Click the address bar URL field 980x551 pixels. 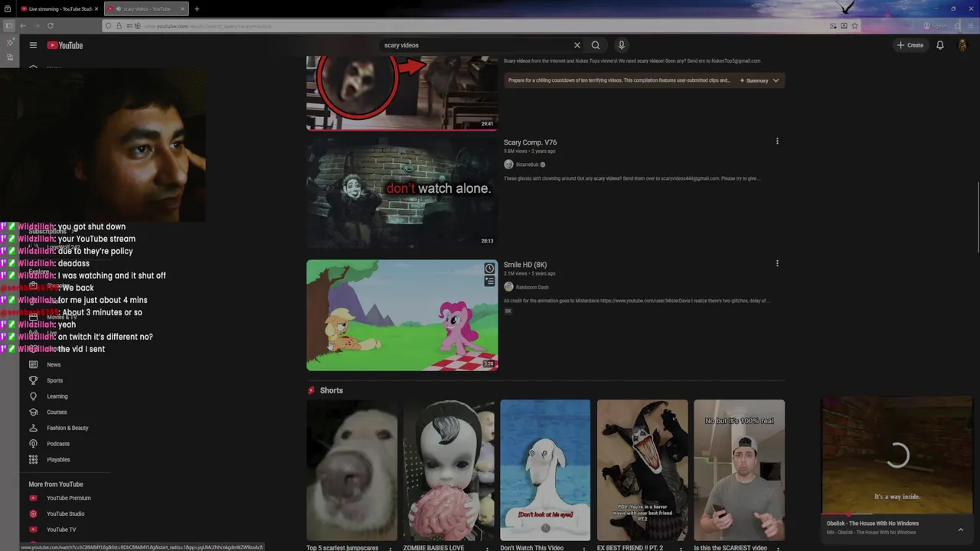[482, 26]
